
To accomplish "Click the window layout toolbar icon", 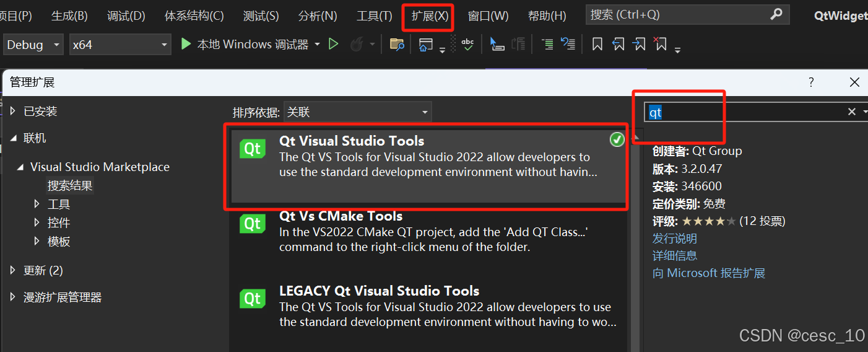I will coord(425,44).
